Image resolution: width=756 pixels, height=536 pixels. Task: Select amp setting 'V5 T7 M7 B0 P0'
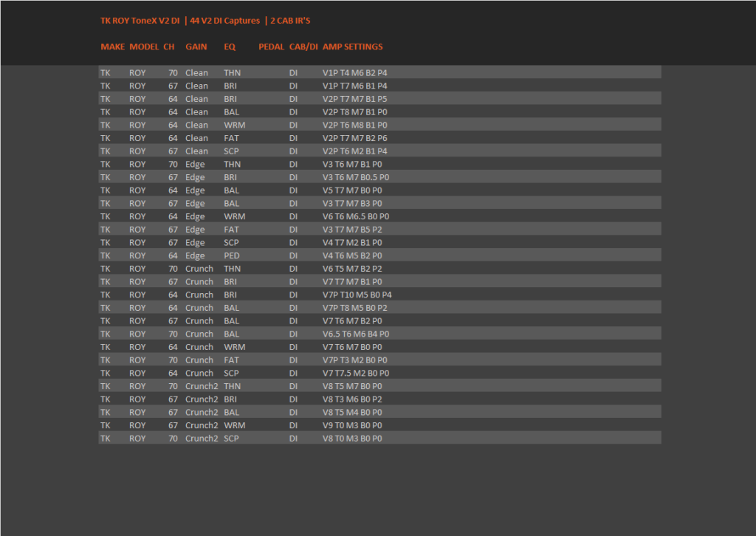(352, 190)
